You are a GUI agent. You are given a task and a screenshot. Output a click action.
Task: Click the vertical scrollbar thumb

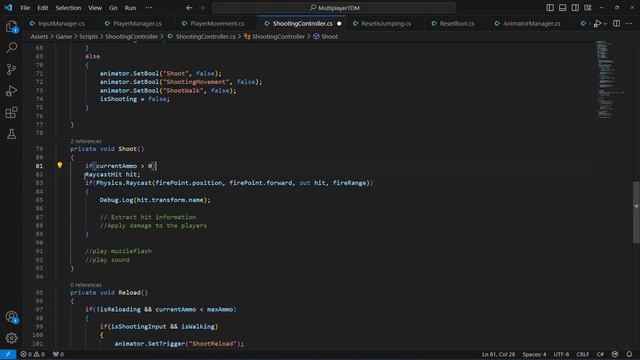[x=636, y=212]
